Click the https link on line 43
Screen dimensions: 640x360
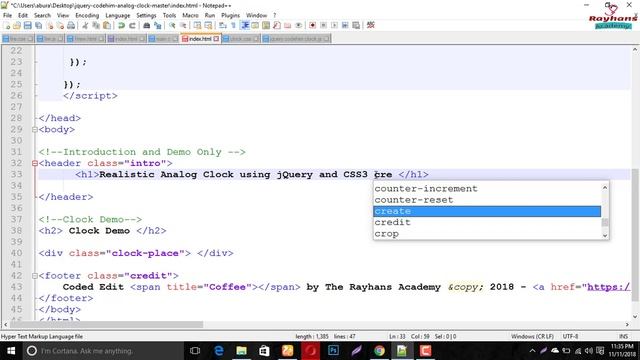608,287
